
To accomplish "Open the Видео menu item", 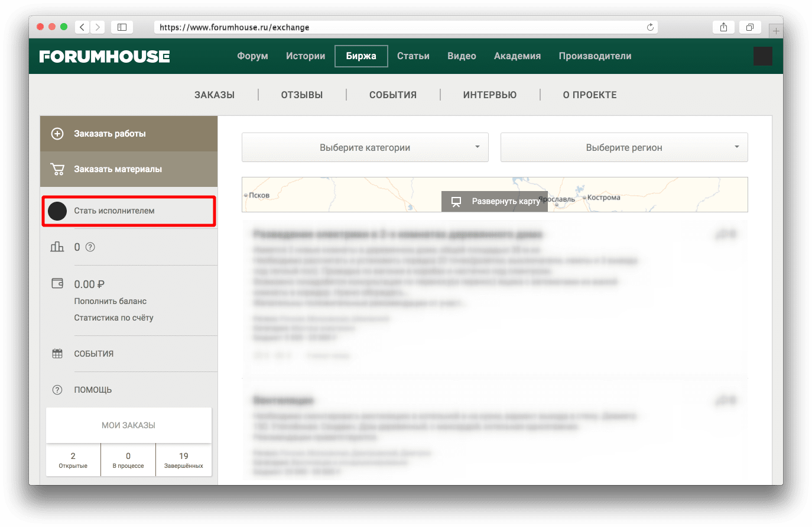I will pyautogui.click(x=462, y=56).
